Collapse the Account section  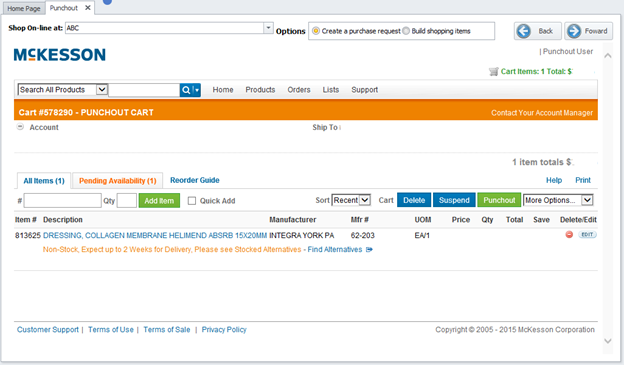[20, 127]
